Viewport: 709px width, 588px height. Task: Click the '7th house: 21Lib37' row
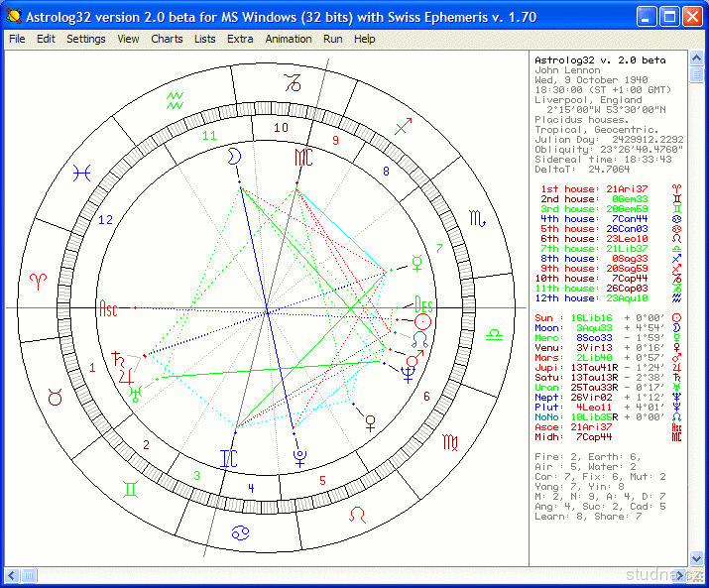[609, 249]
